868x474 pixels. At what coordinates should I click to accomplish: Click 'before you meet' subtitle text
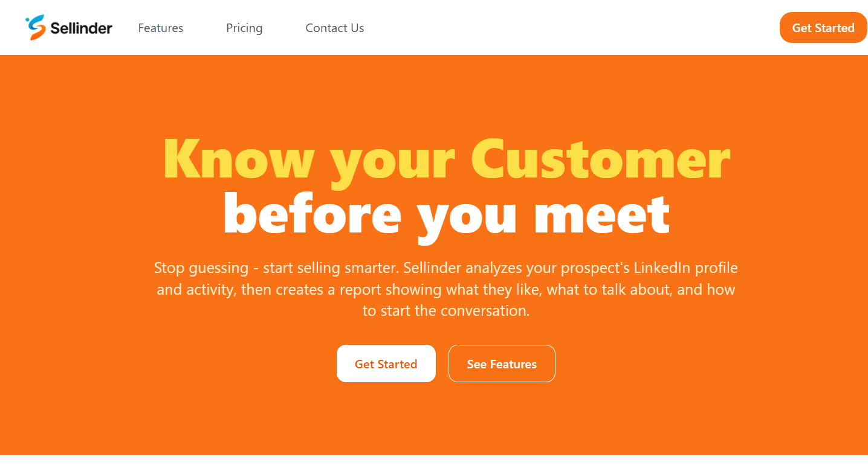point(446,214)
